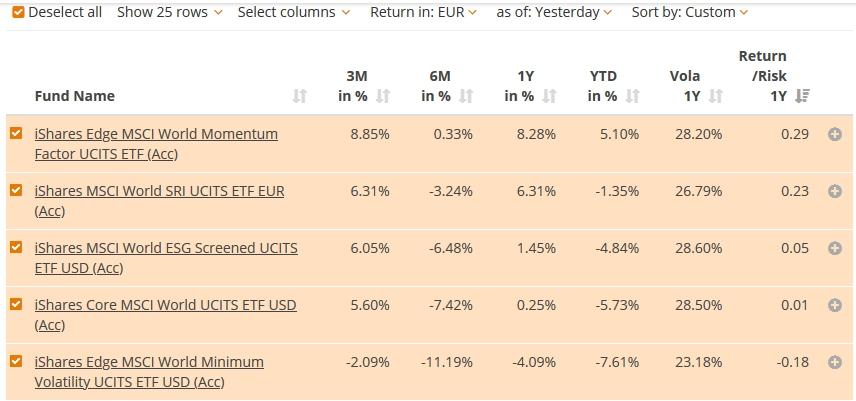Expand plus icon for MSCI World SRI row

(x=835, y=191)
